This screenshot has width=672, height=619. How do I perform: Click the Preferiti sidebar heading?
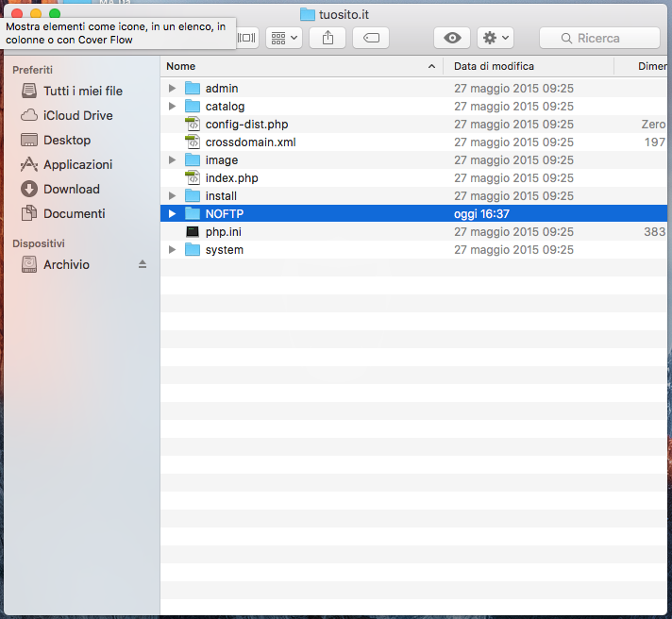tap(33, 70)
